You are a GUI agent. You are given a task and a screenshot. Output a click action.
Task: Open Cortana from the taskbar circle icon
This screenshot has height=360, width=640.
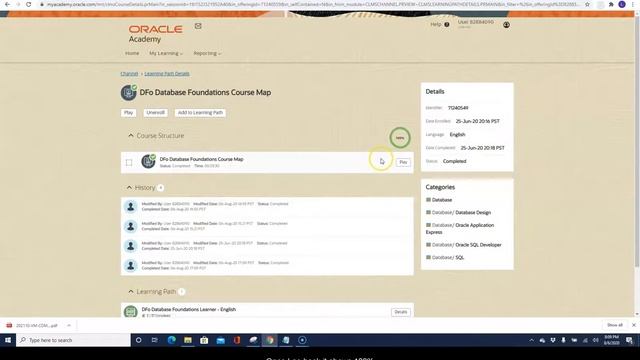click(x=138, y=340)
